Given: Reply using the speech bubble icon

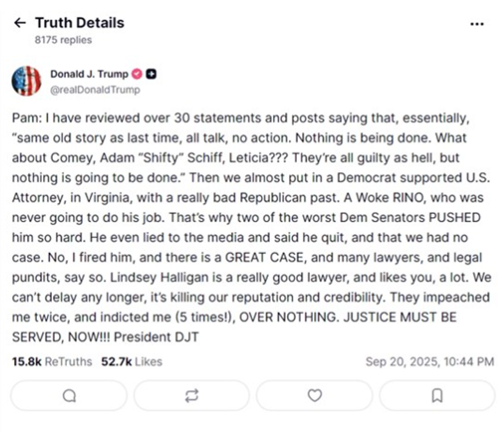Looking at the screenshot, I should [x=69, y=395].
